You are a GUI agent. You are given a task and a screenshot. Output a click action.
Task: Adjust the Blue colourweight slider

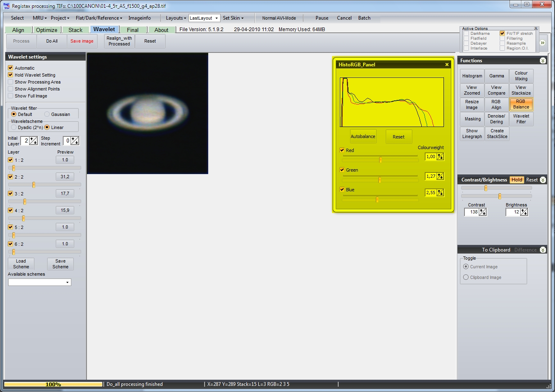click(377, 200)
